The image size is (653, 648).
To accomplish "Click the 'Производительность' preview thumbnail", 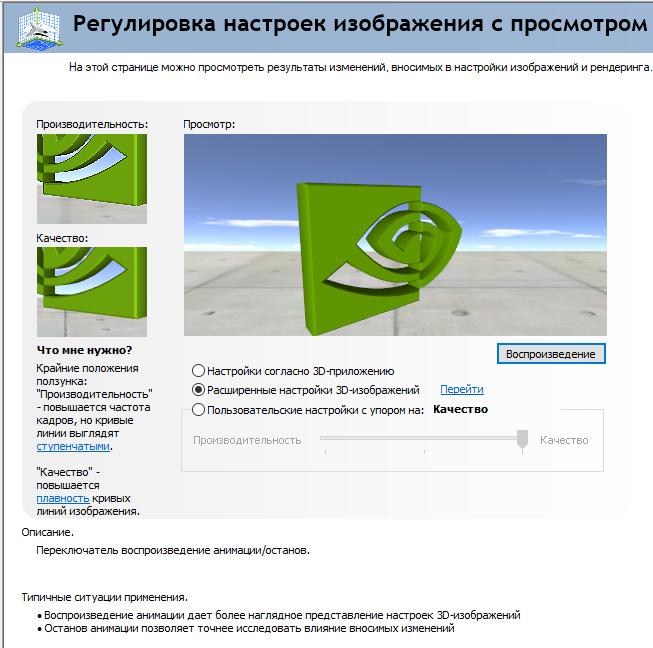I will [x=92, y=179].
